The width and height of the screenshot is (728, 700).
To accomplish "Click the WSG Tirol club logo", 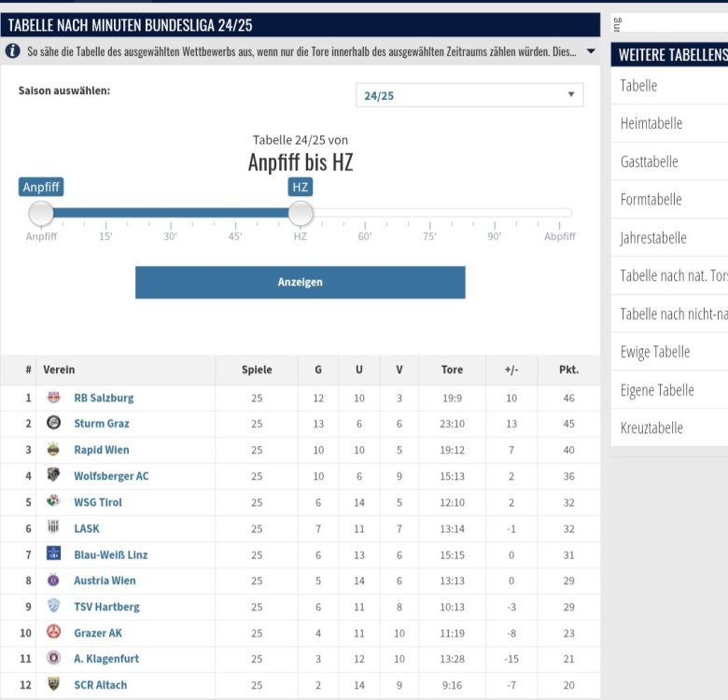I will (x=54, y=502).
